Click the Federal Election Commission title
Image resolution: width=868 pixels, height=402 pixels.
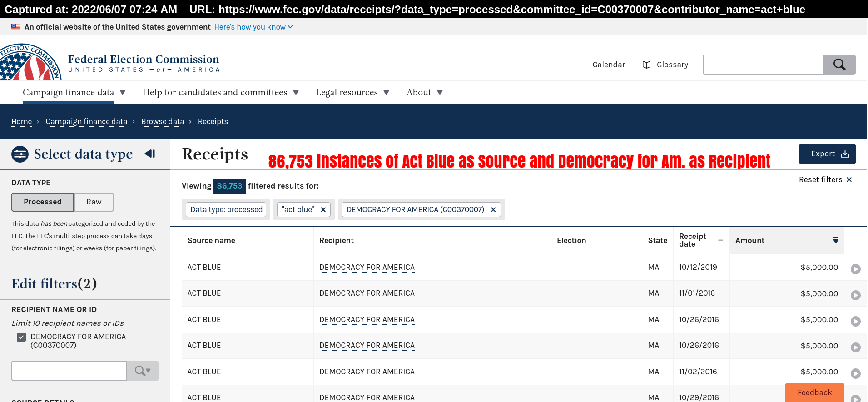coord(144,59)
